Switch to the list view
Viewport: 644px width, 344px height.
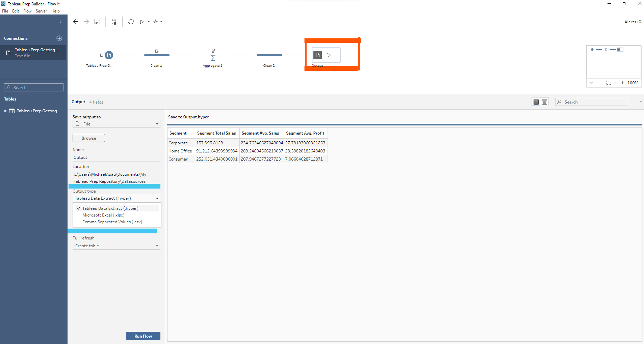click(544, 102)
